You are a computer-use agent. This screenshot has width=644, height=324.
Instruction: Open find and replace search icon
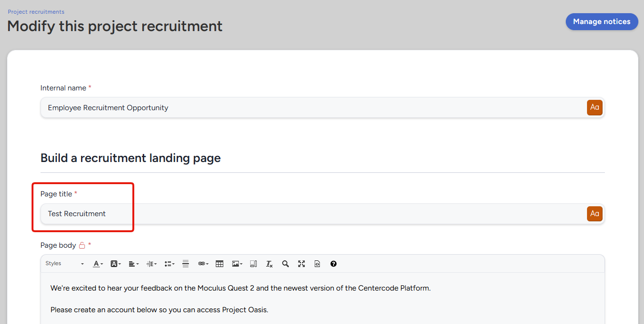(x=285, y=264)
